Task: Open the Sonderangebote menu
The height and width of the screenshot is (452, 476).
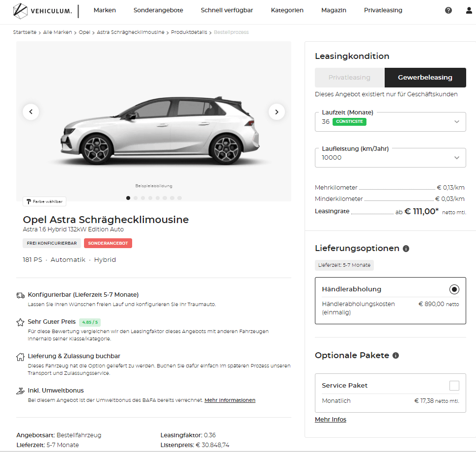Action: (158, 10)
